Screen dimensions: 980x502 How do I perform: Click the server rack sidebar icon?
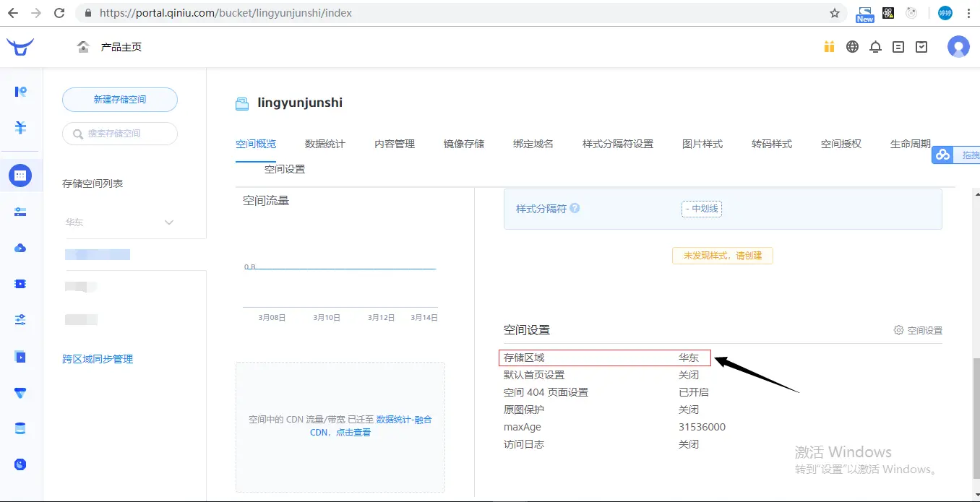pyautogui.click(x=20, y=212)
